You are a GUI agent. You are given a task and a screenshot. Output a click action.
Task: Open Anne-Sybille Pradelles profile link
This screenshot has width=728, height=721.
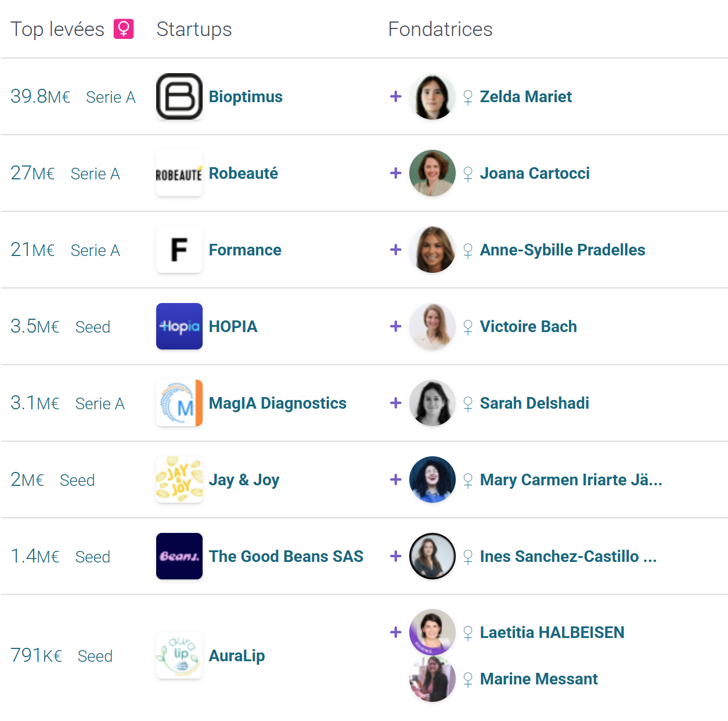[563, 250]
